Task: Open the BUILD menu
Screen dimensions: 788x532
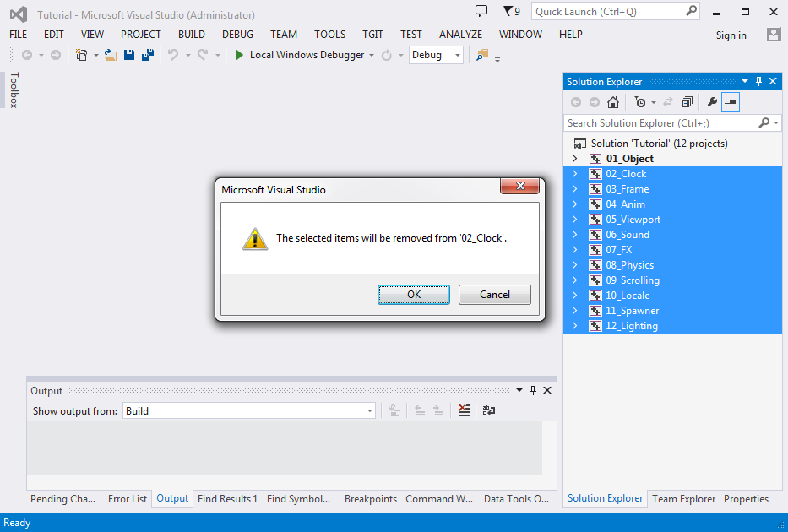Action: (192, 35)
